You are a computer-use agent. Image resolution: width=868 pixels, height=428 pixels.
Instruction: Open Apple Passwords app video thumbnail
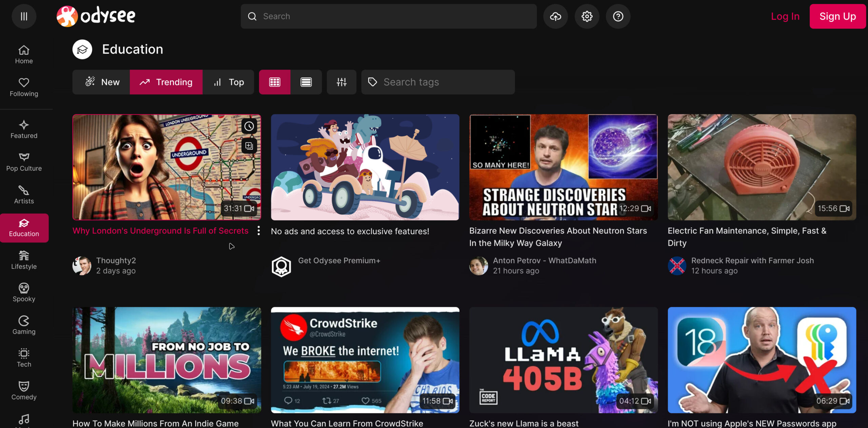pos(762,360)
